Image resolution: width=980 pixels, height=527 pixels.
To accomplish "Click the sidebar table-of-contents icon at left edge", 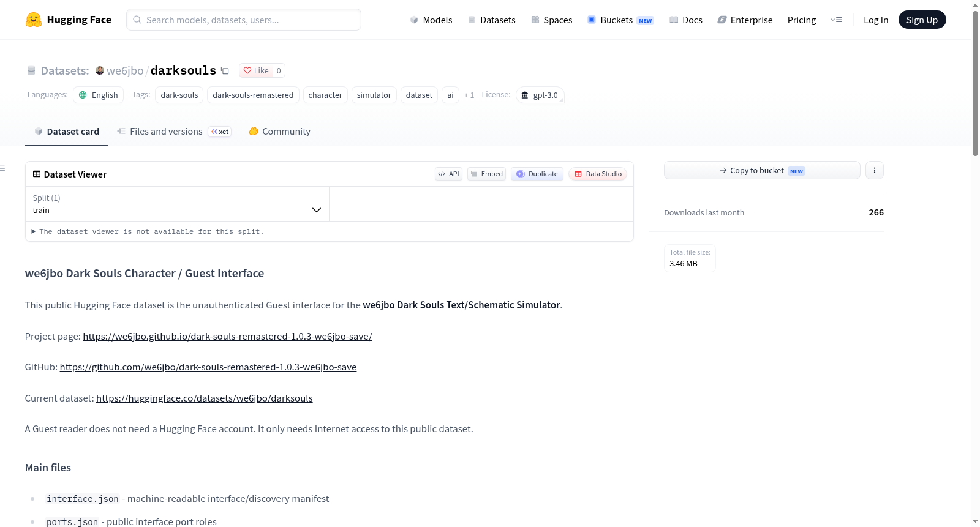I will point(2,168).
